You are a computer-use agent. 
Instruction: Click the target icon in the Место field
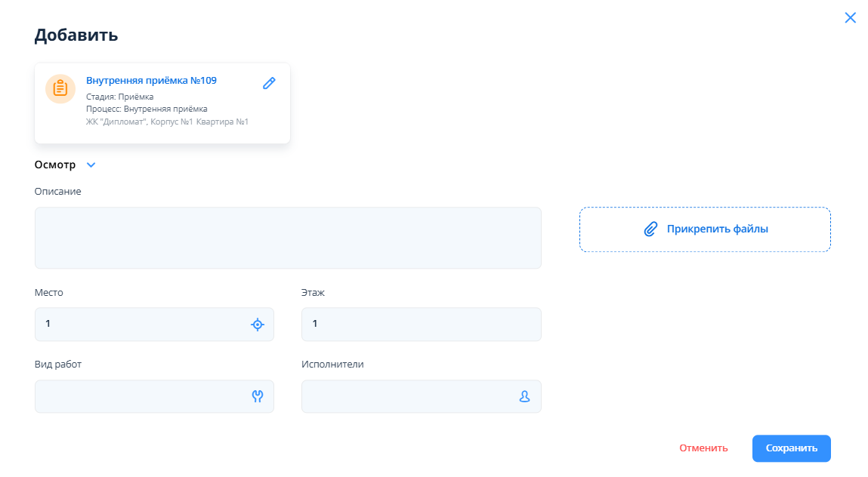[x=258, y=325]
